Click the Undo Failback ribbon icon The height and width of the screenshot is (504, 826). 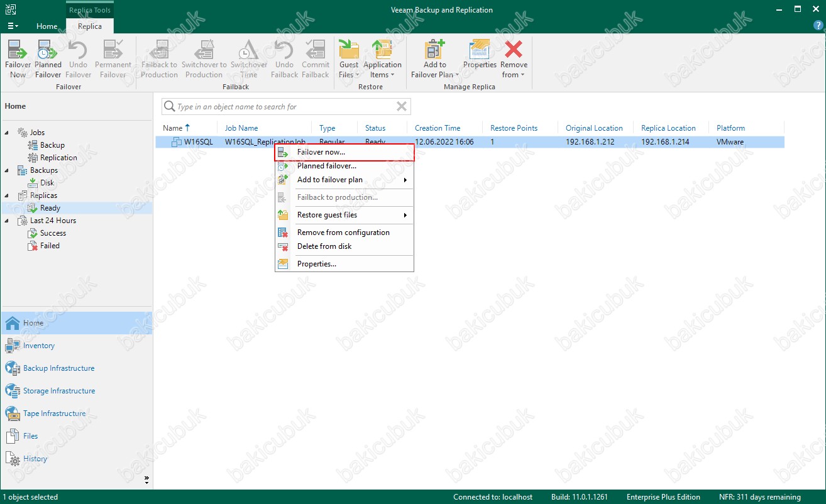(x=284, y=60)
